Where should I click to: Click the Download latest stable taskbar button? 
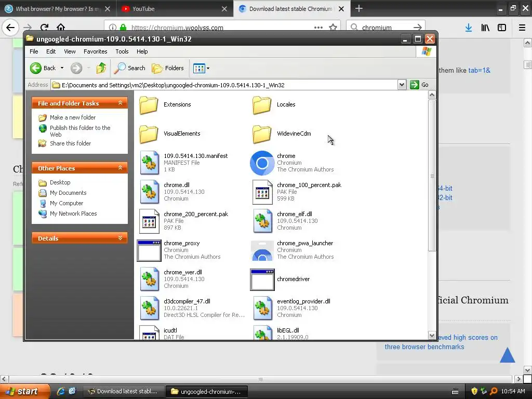pyautogui.click(x=123, y=392)
